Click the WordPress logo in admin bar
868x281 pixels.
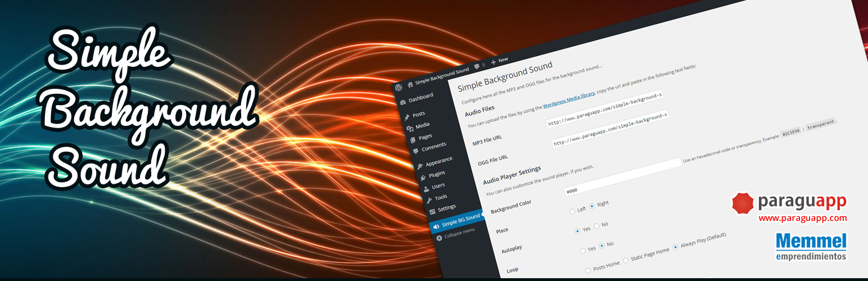(x=398, y=88)
